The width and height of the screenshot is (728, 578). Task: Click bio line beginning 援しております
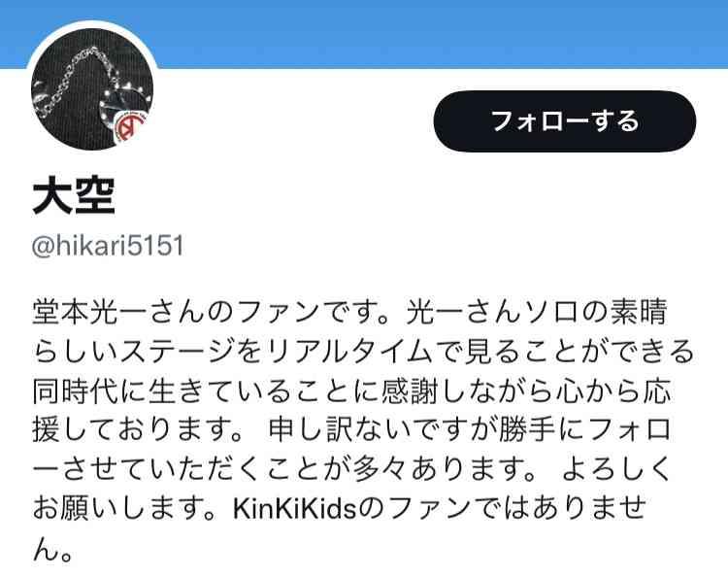click(x=352, y=430)
